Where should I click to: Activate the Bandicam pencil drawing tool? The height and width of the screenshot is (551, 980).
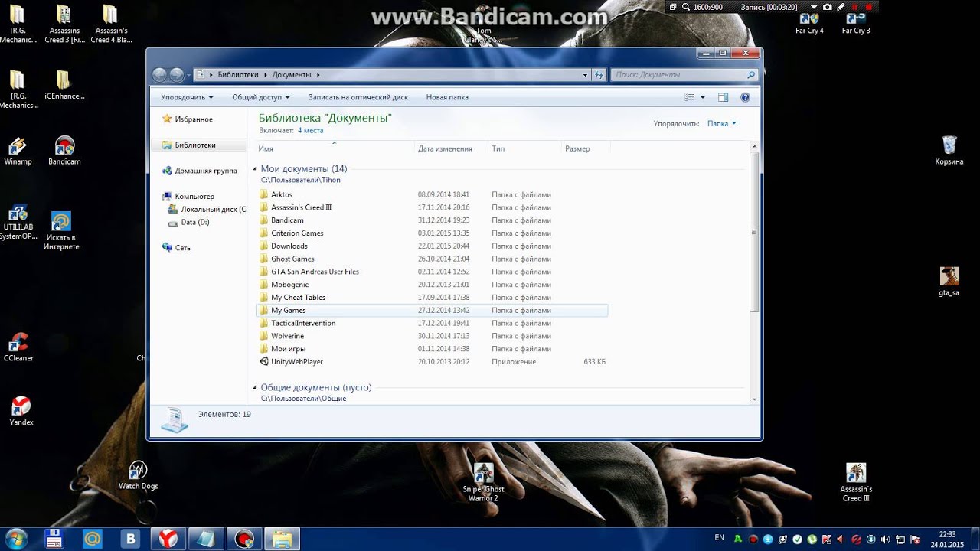(841, 6)
